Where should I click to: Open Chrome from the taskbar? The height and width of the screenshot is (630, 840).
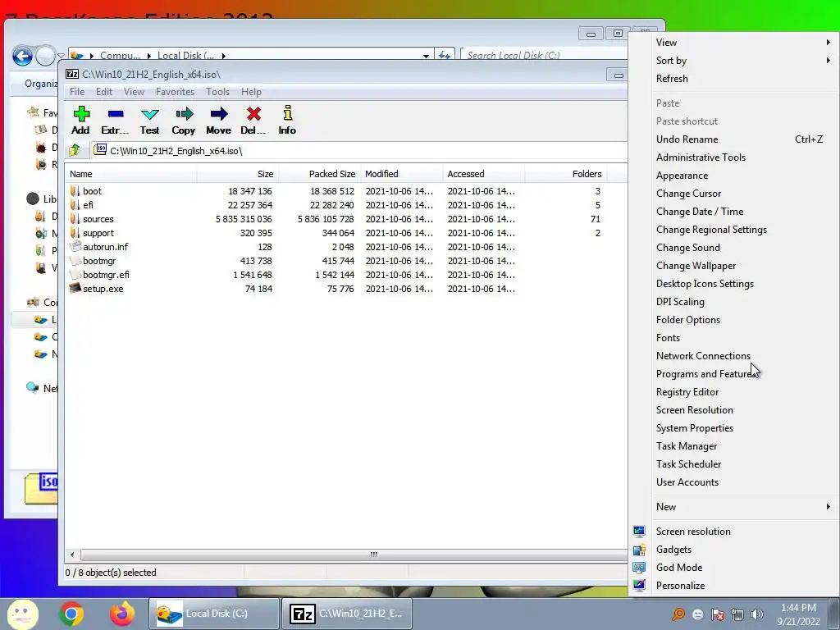tap(71, 614)
